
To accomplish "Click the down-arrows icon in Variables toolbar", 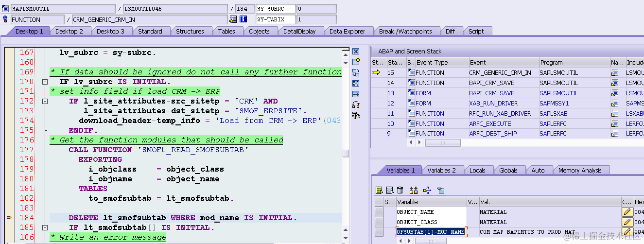I will 414,190.
